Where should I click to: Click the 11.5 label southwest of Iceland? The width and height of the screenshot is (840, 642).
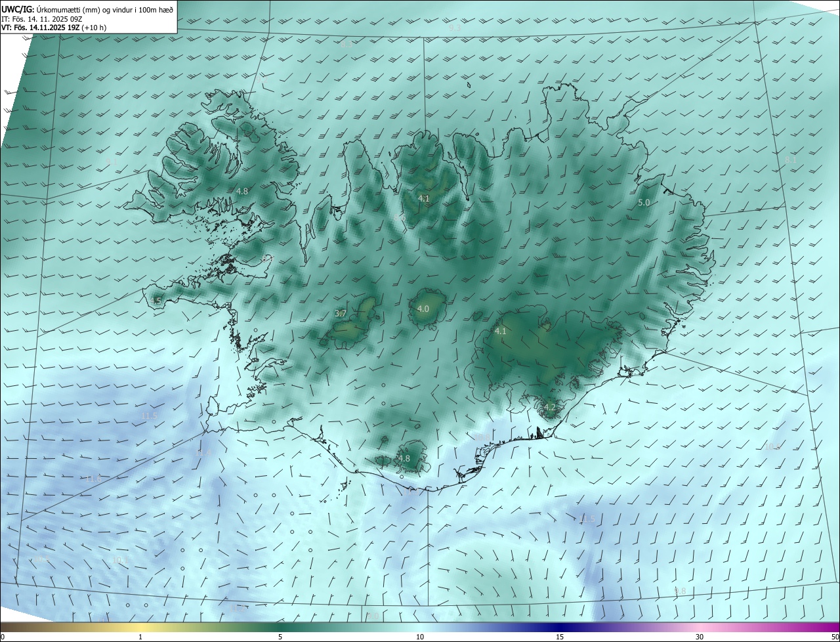[149, 416]
